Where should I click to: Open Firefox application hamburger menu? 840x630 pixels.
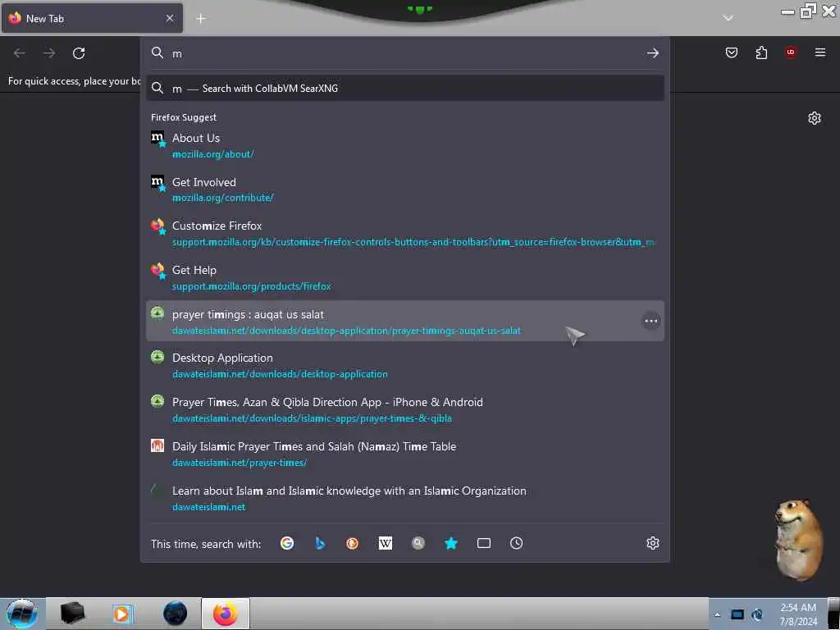(820, 52)
